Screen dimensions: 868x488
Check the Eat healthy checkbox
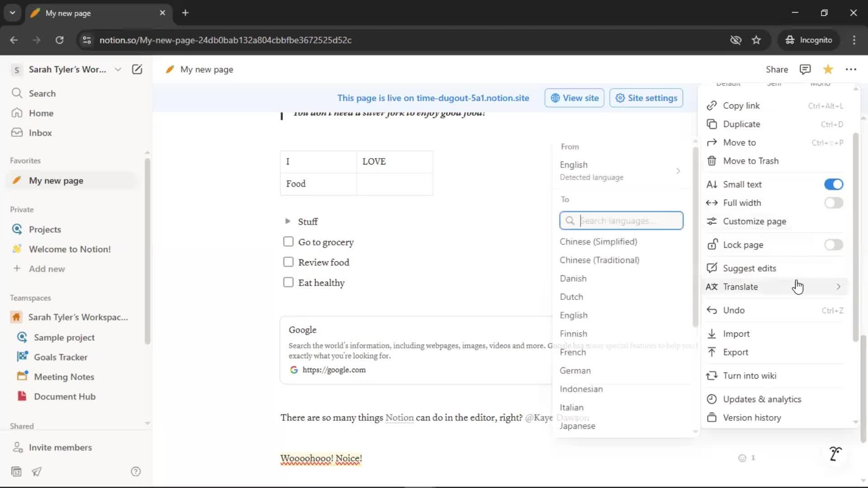[x=288, y=282]
